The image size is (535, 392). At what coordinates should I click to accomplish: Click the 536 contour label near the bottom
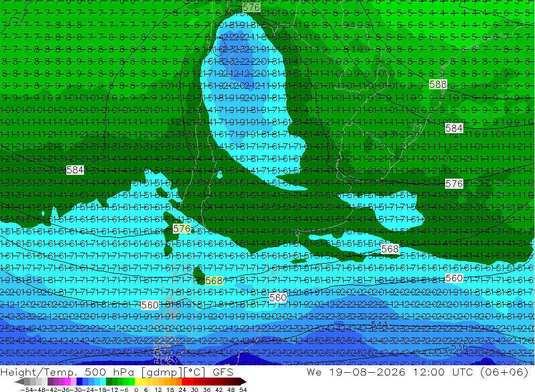coord(459,347)
